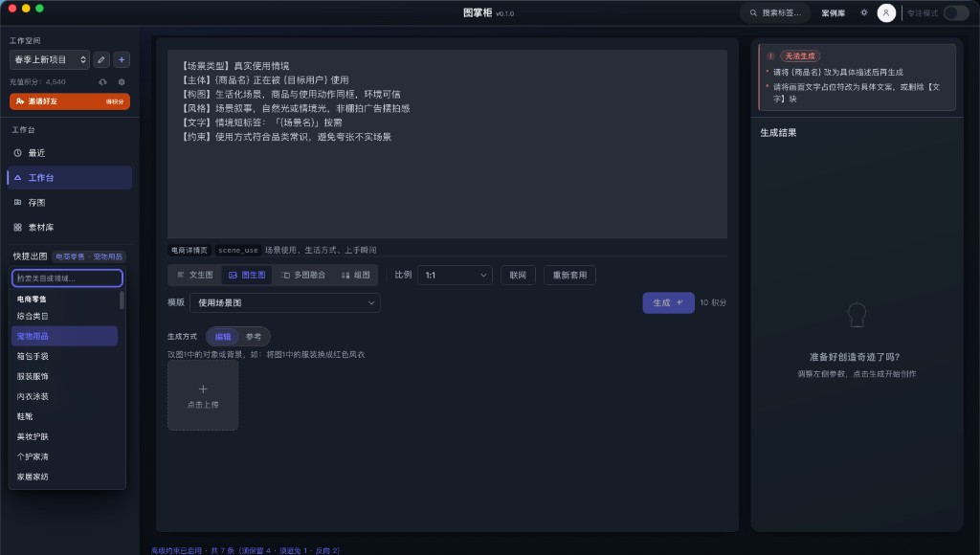Switch to the 多图融合 tab
Viewport: 980px width, 555px height.
pyautogui.click(x=303, y=275)
